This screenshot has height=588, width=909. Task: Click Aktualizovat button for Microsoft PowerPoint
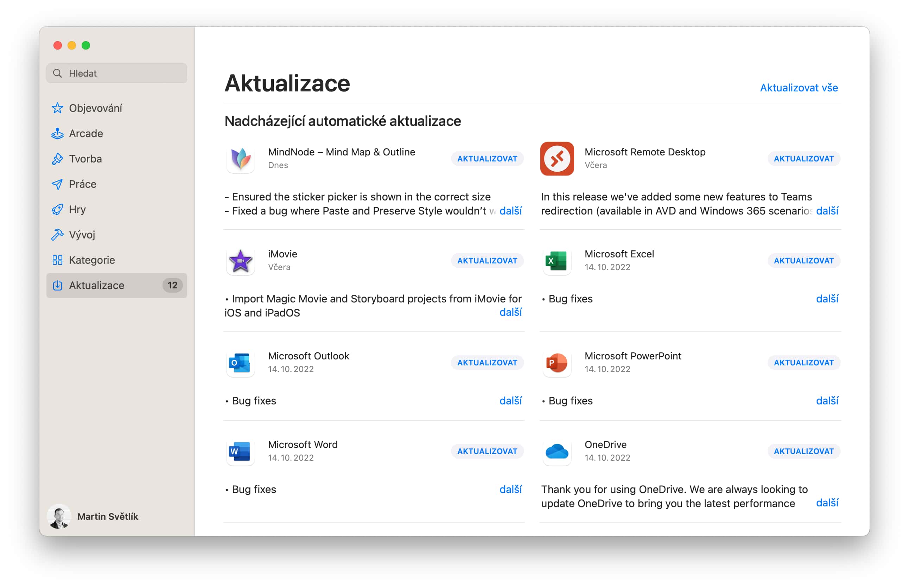click(x=803, y=362)
